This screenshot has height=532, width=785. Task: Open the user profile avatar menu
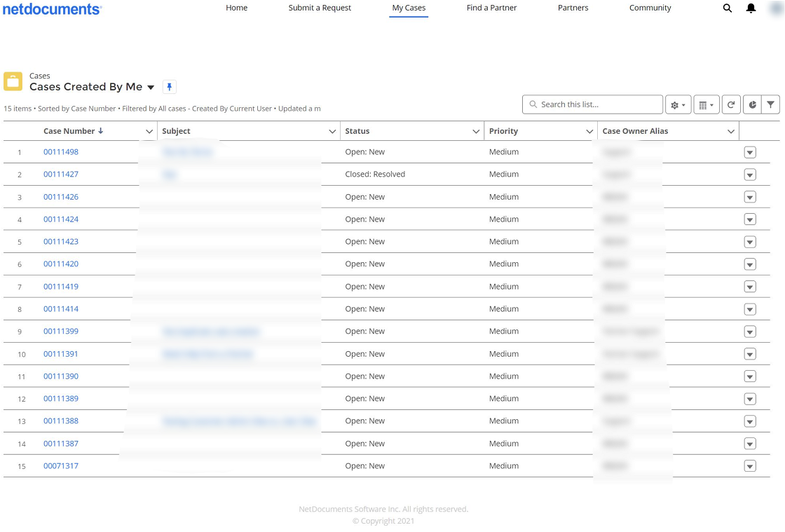[776, 8]
